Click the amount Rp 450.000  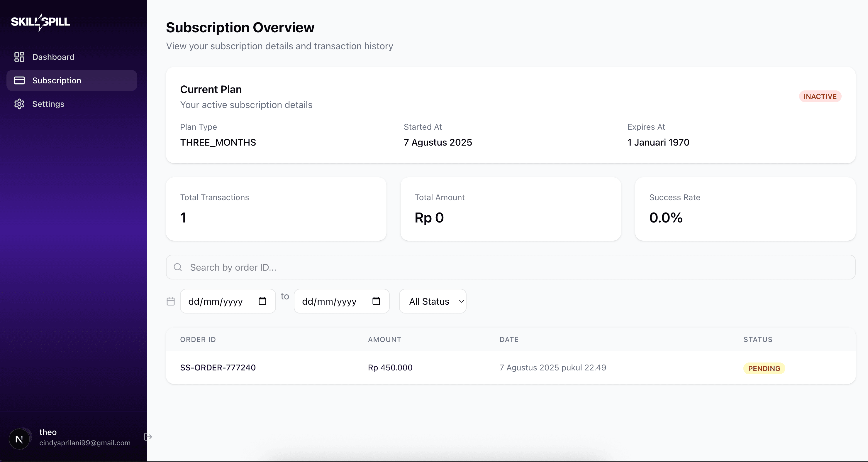390,367
